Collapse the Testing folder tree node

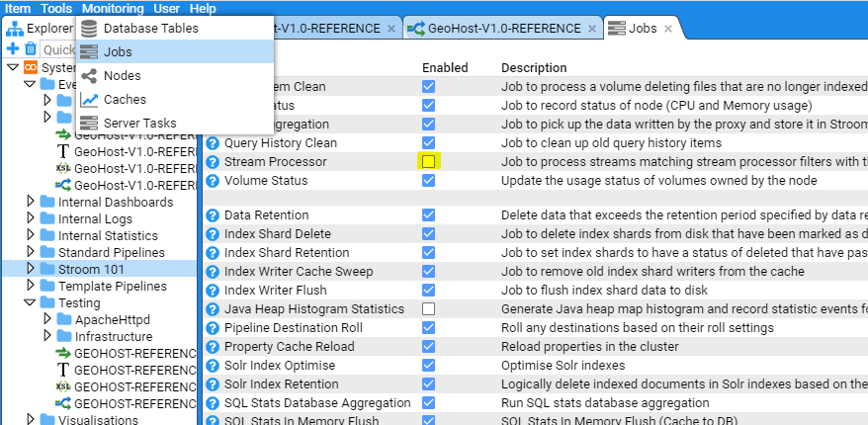point(30,302)
